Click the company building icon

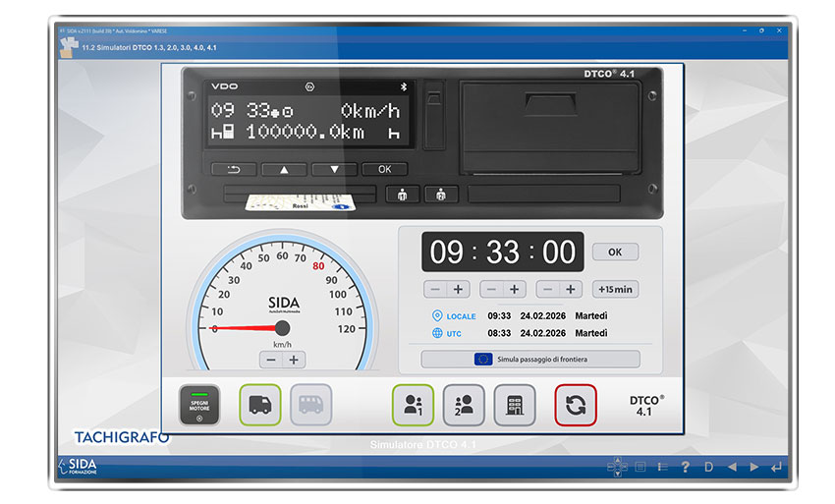(515, 405)
